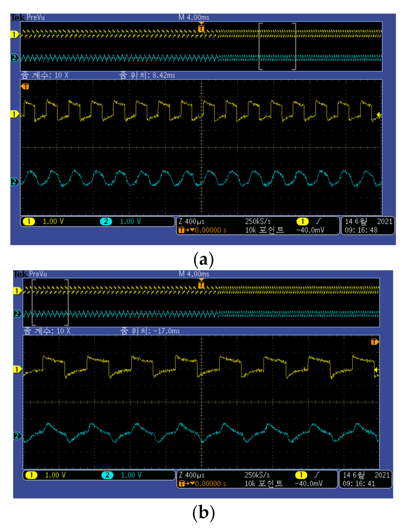Click the 09:16:41 timestamp in panel (b)

click(359, 484)
